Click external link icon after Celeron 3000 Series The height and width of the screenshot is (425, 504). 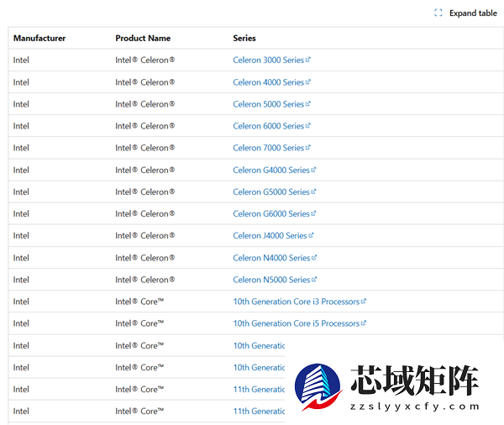click(x=308, y=60)
